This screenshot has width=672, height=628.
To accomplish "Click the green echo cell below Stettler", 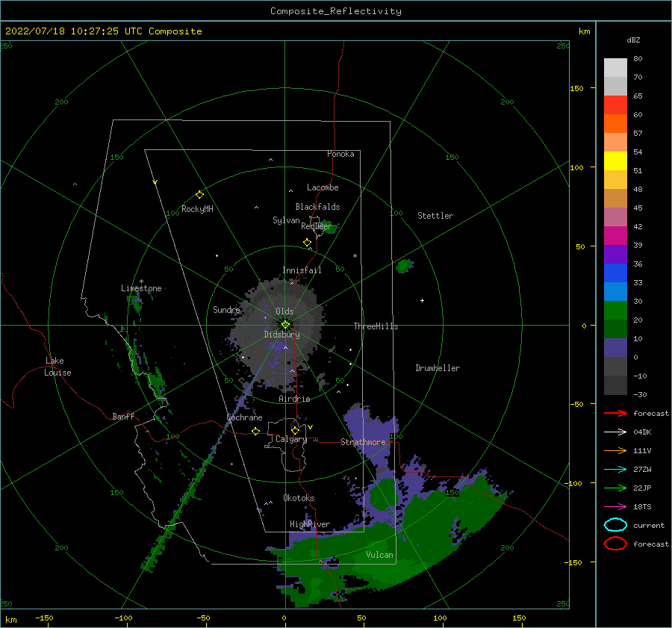I will point(404,266).
